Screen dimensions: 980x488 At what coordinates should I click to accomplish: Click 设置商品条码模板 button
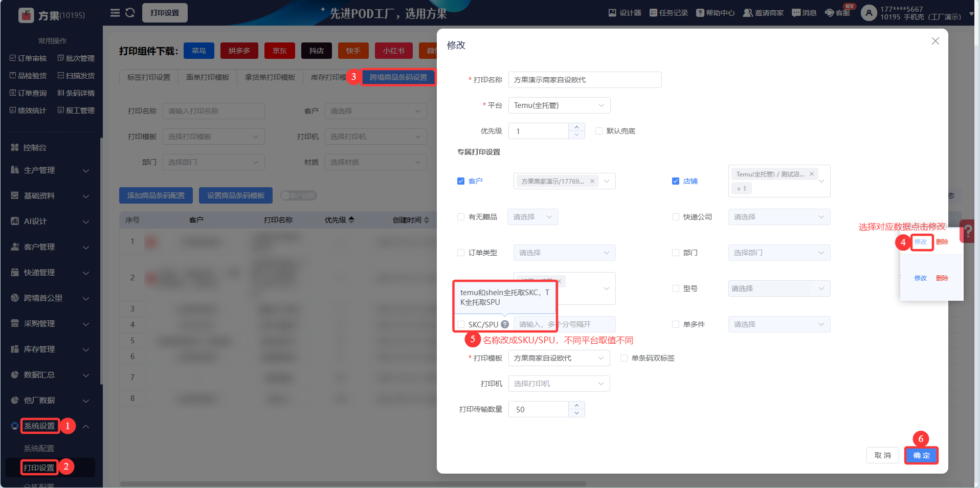236,195
